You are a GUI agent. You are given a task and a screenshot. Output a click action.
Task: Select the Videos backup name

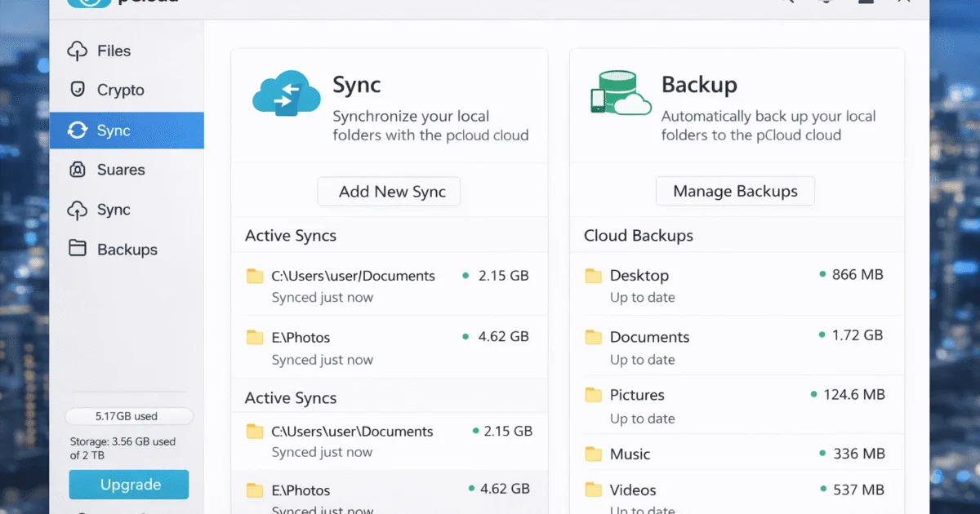[633, 490]
